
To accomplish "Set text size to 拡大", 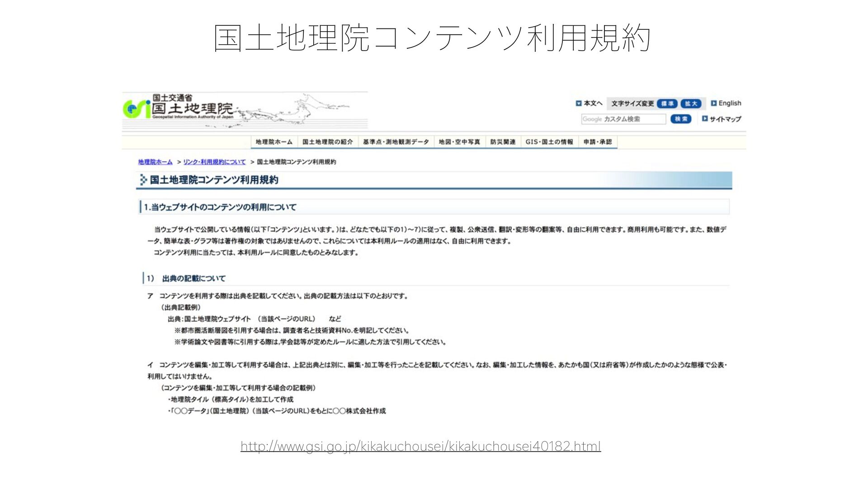I will (x=690, y=103).
